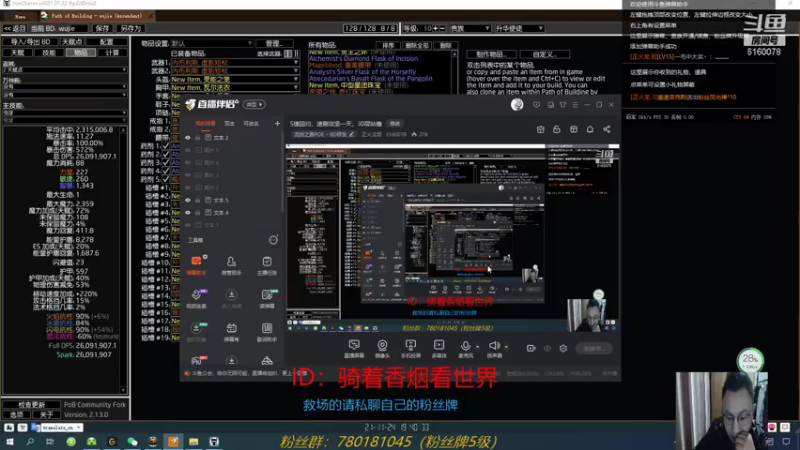
Task: Open the danmaku assistant tool
Action: [x=196, y=265]
